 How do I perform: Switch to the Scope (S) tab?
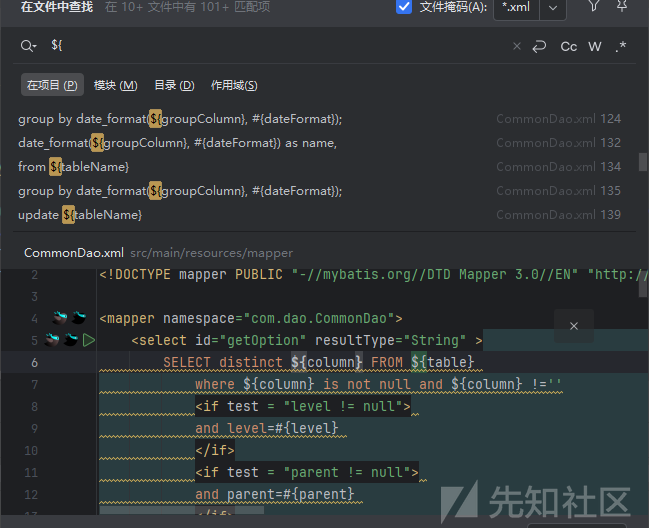pyautogui.click(x=234, y=85)
